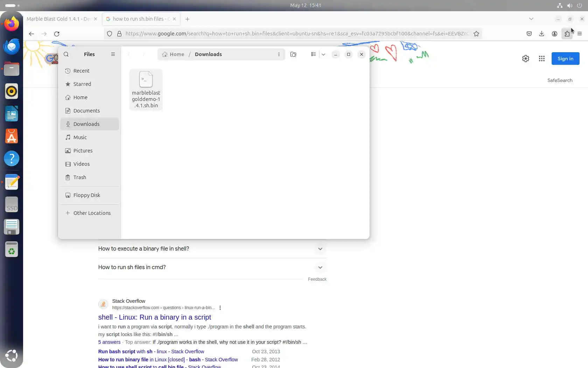Toggle list view in Files window
Screen dimensions: 588x368
point(313,54)
